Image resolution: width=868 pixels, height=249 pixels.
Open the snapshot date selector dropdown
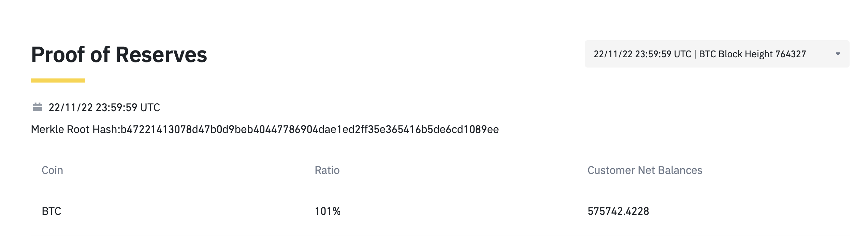(x=717, y=54)
